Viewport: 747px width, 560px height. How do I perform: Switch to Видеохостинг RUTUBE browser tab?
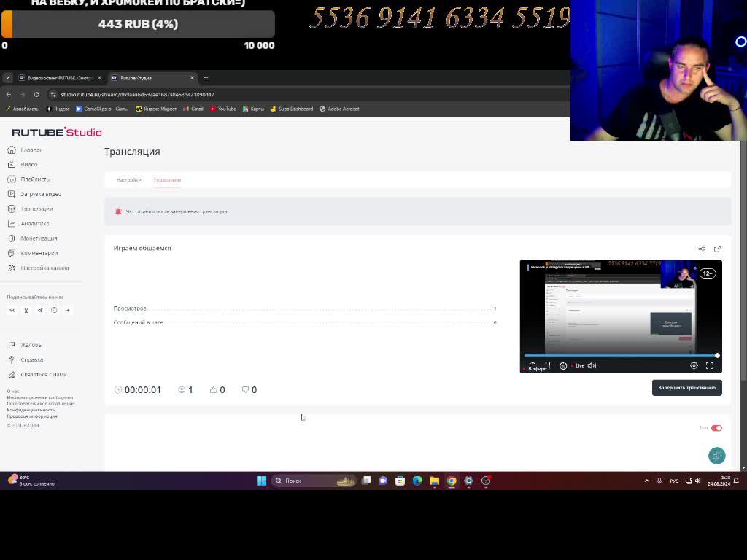click(x=60, y=78)
